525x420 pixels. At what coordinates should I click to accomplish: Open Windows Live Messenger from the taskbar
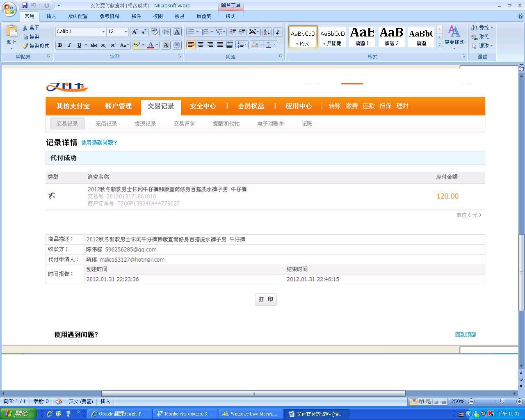[250, 414]
